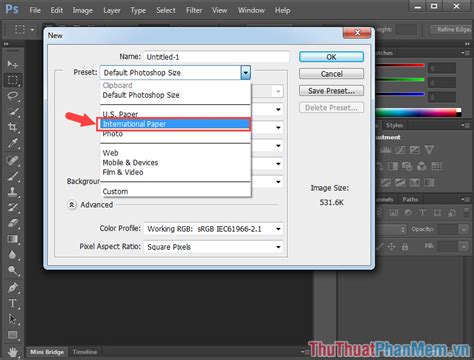
Task: Switch to the Styles tab
Action: (394, 126)
